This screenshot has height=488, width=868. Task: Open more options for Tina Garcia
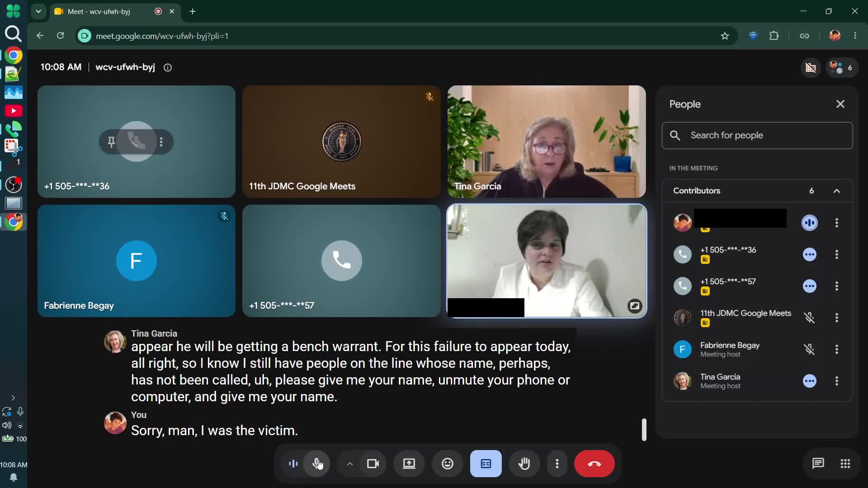click(x=836, y=381)
